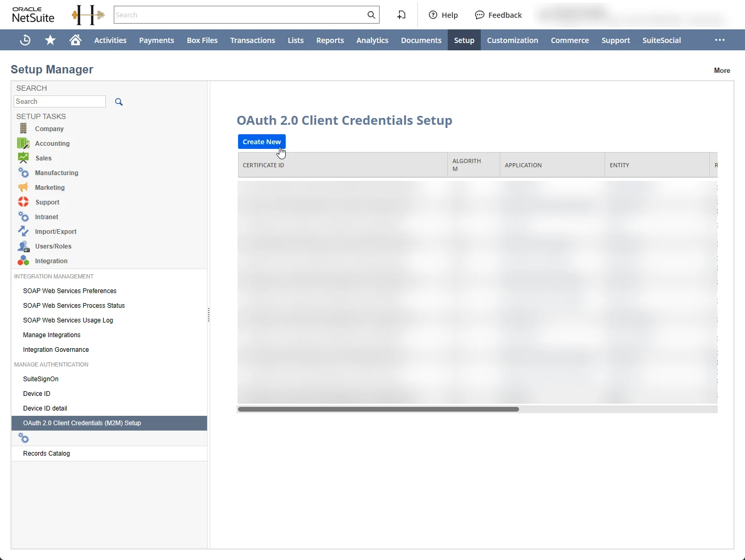
Task: Open SOAP Web Services Preferences link
Action: point(70,291)
